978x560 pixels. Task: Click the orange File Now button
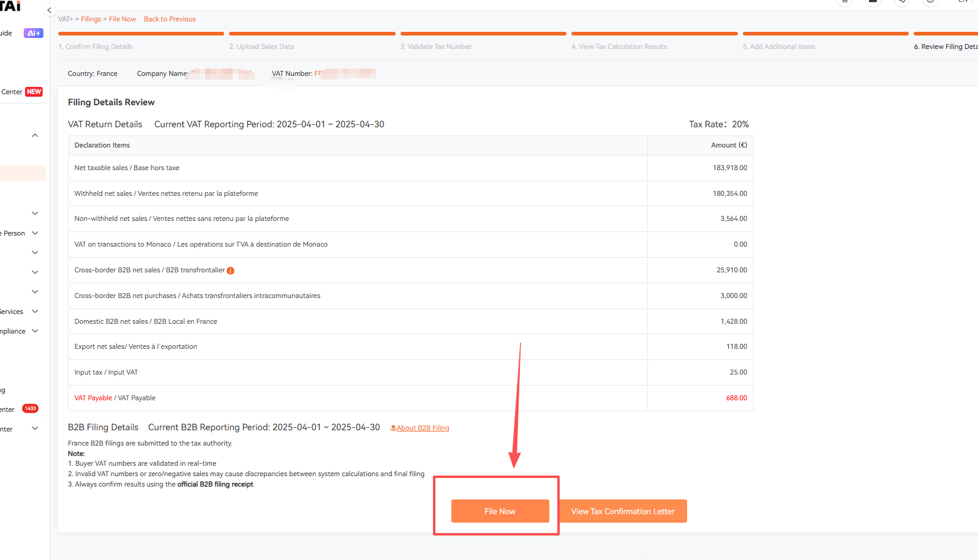500,511
